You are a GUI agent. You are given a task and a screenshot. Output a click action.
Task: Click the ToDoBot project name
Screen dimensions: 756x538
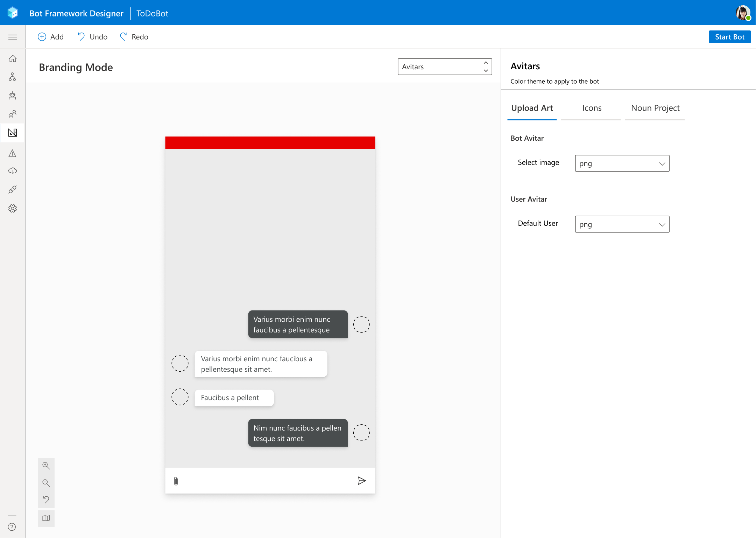[152, 13]
